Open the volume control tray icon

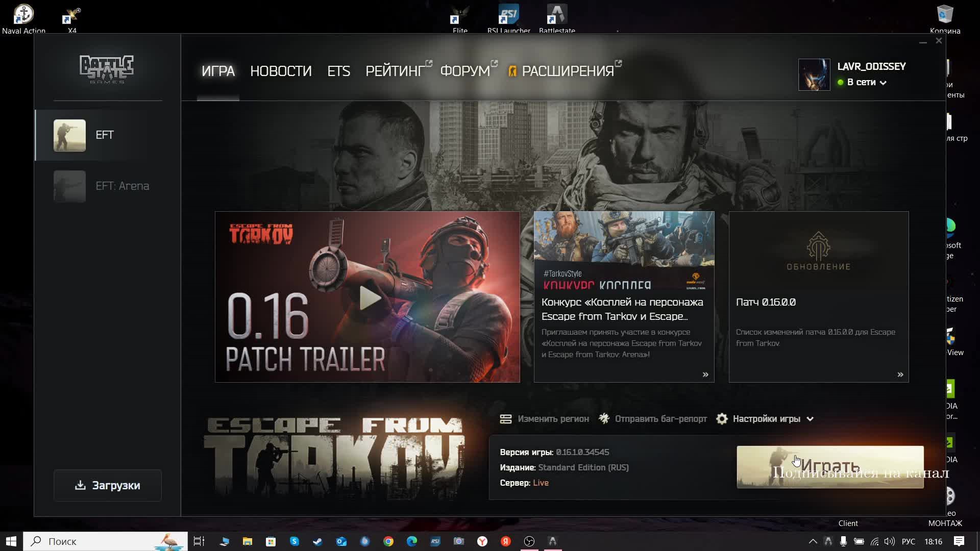click(x=890, y=541)
